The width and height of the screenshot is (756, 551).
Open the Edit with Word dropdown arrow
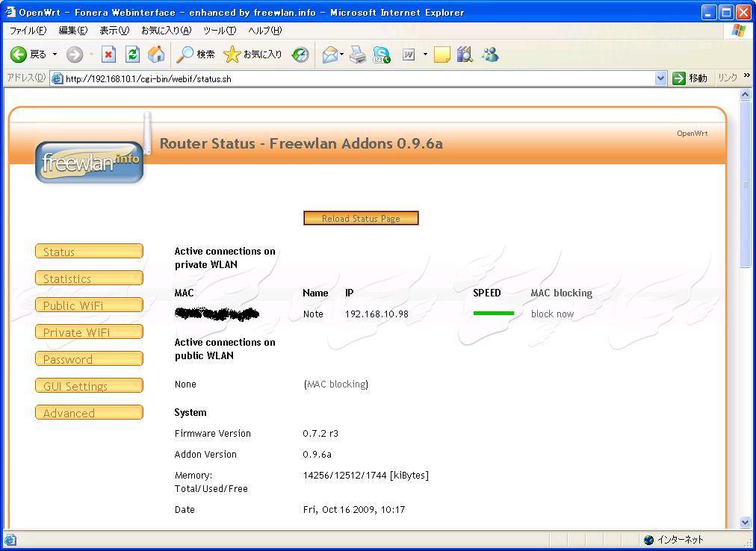(425, 55)
